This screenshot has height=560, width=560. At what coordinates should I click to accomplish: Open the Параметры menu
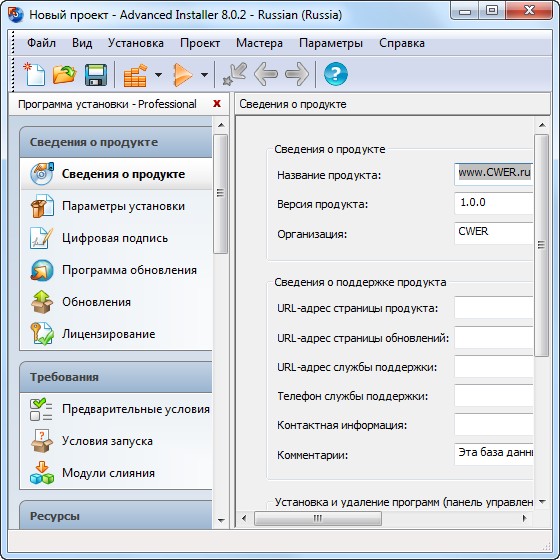331,43
